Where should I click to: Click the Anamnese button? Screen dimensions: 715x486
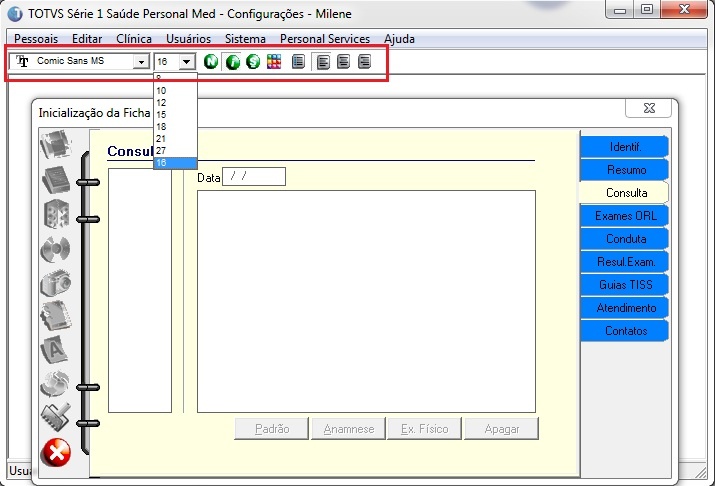(x=348, y=429)
